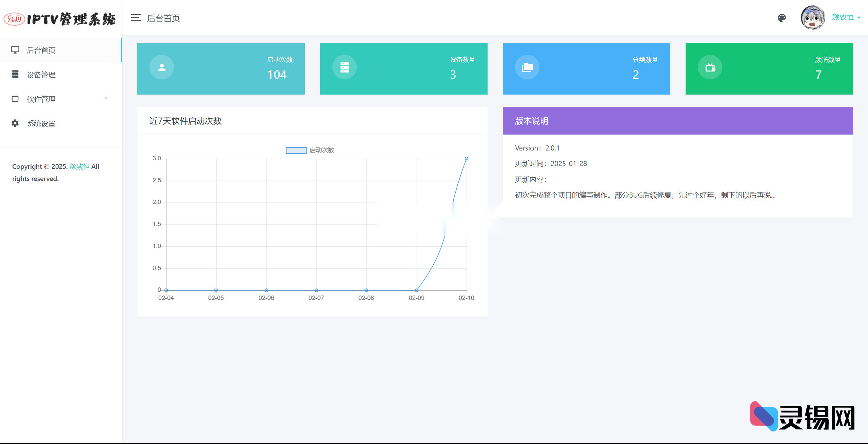Click the 后台首页 monitor icon in sidebar

pyautogui.click(x=15, y=50)
